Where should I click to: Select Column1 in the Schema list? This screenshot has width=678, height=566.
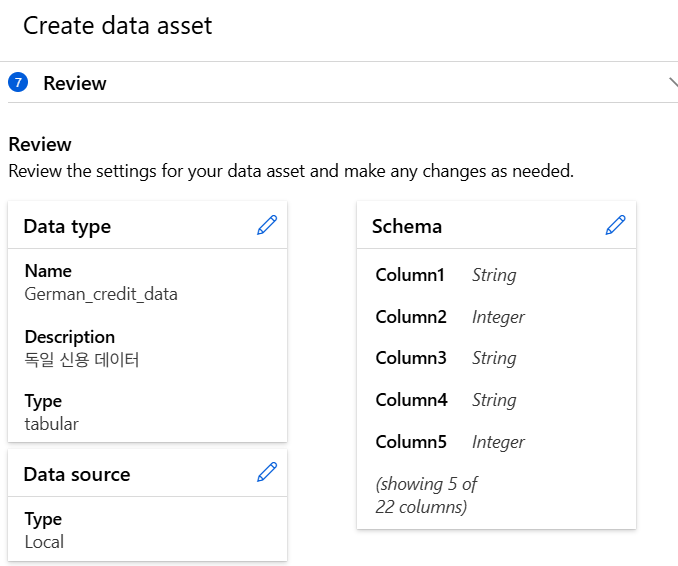click(410, 275)
